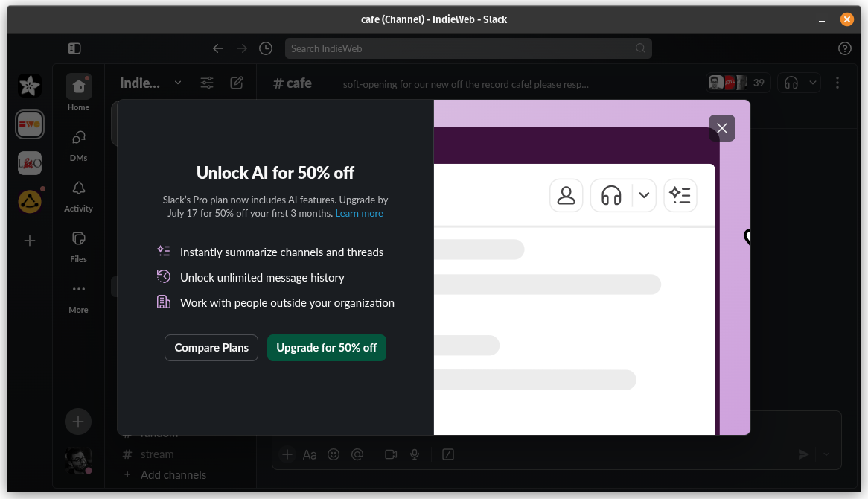This screenshot has height=499, width=868.
Task: Open Compare Plans
Action: click(x=211, y=348)
